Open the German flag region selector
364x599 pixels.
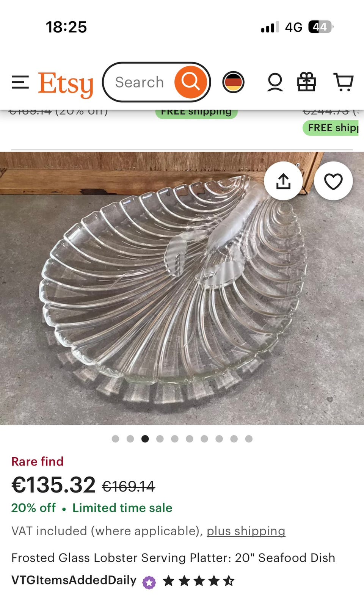click(x=233, y=82)
